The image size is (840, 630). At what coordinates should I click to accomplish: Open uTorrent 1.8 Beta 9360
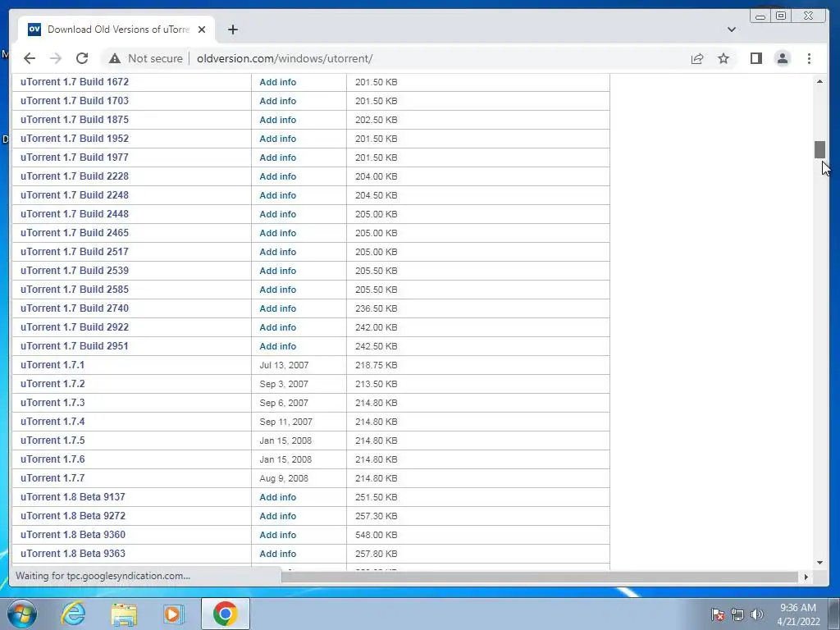[73, 535]
